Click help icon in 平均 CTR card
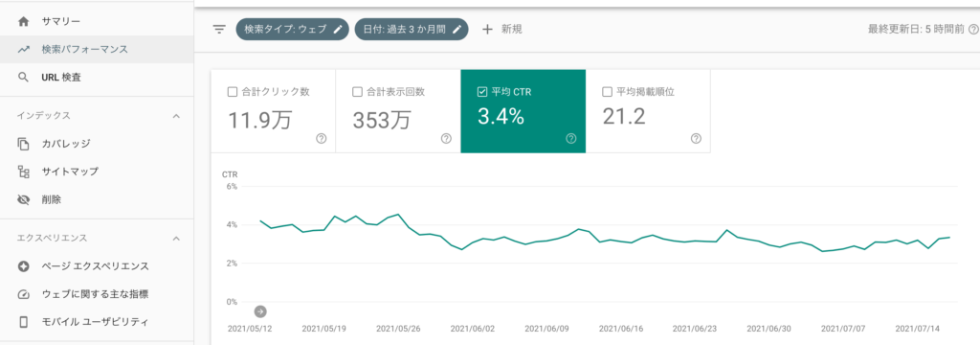Screen dimensions: 980x345 point(571,139)
